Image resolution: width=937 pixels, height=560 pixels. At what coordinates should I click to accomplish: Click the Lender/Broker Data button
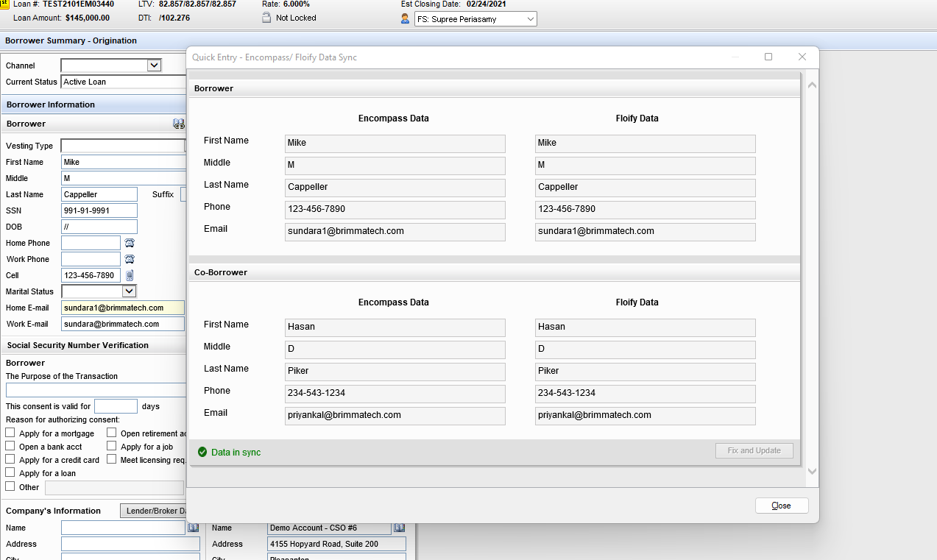click(x=154, y=511)
